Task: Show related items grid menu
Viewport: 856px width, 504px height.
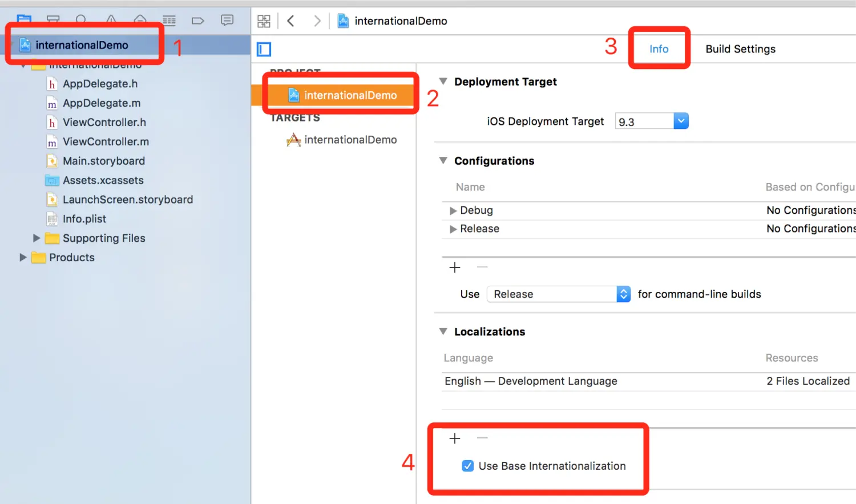Action: click(x=264, y=21)
